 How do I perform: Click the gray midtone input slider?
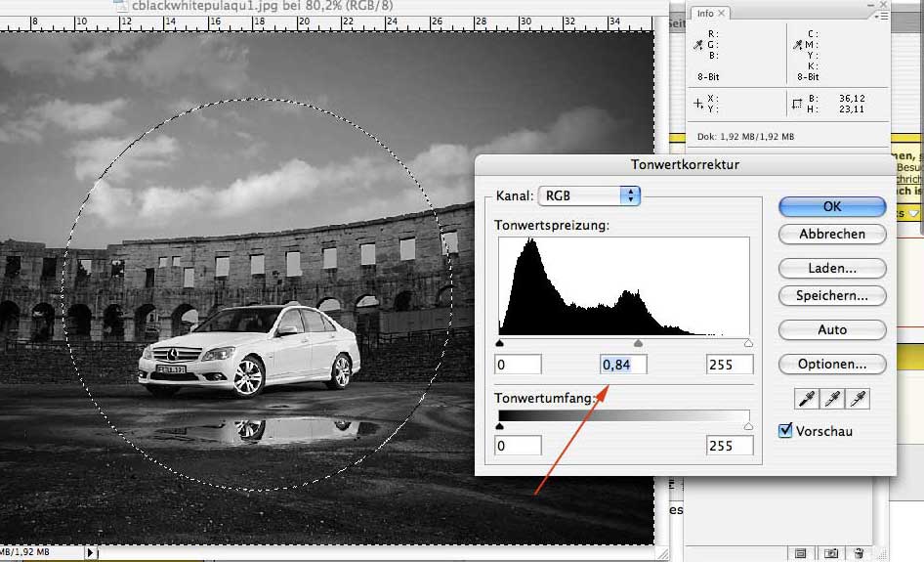[x=638, y=343]
